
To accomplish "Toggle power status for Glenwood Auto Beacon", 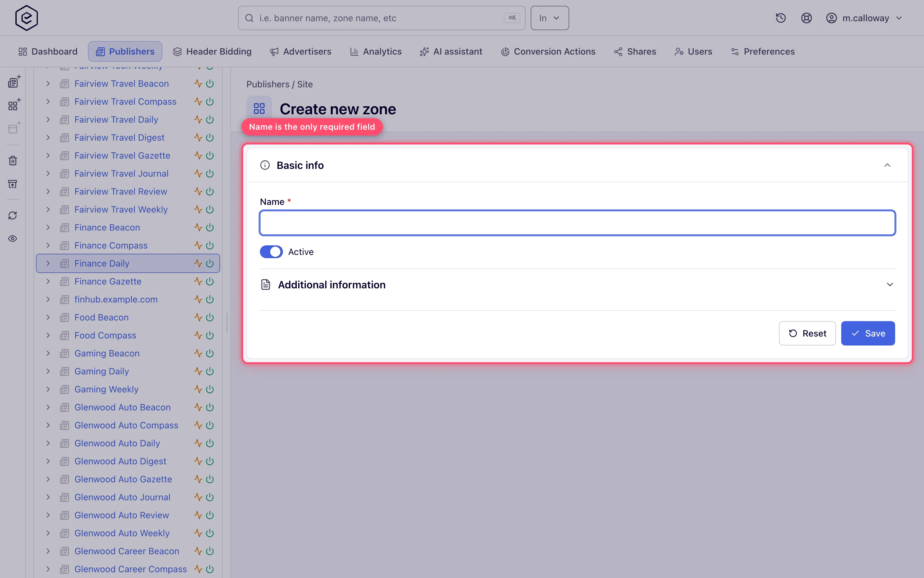I will [x=210, y=407].
